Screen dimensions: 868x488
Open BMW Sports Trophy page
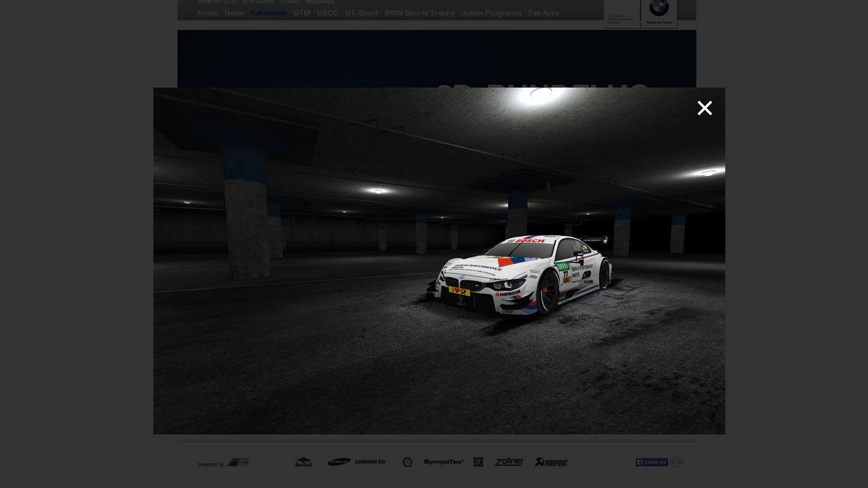(x=419, y=13)
